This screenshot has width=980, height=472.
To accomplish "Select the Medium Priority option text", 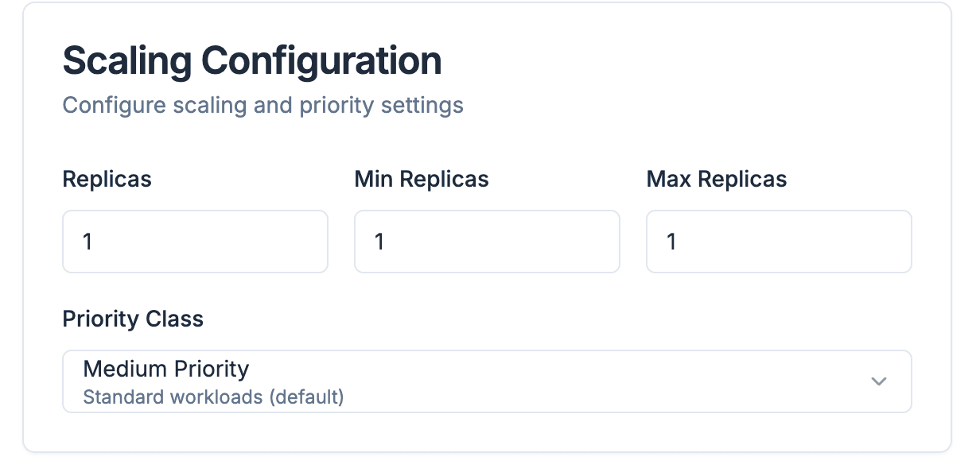I will pyautogui.click(x=166, y=369).
